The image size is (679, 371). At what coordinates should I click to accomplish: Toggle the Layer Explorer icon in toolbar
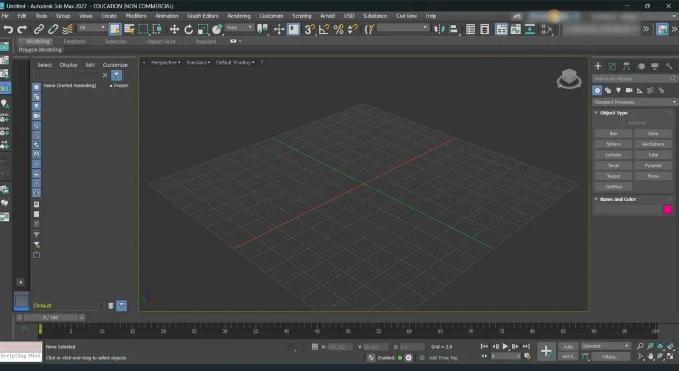pos(485,29)
